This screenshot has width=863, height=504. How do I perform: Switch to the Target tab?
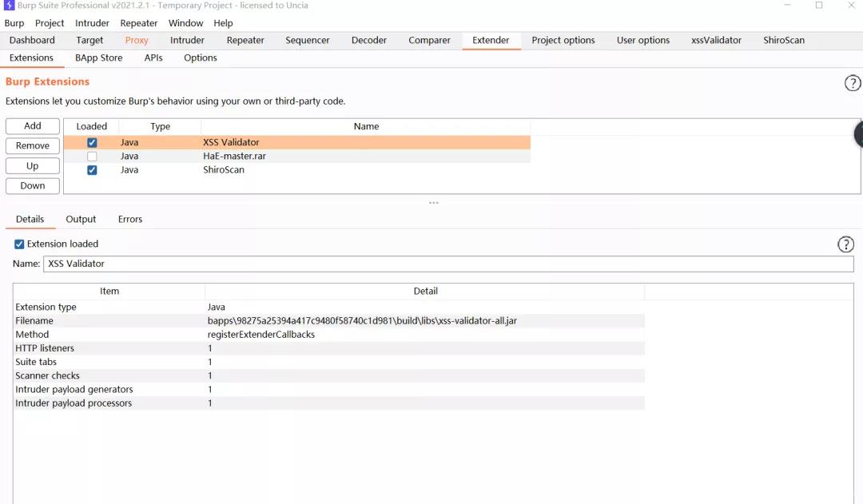[x=89, y=40]
